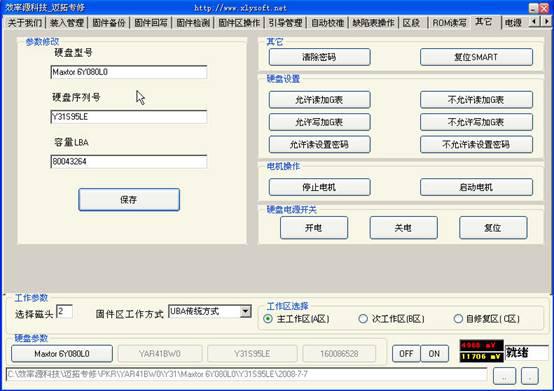554x391 pixels.
Task: Click the ON power button
Action: tap(435, 354)
